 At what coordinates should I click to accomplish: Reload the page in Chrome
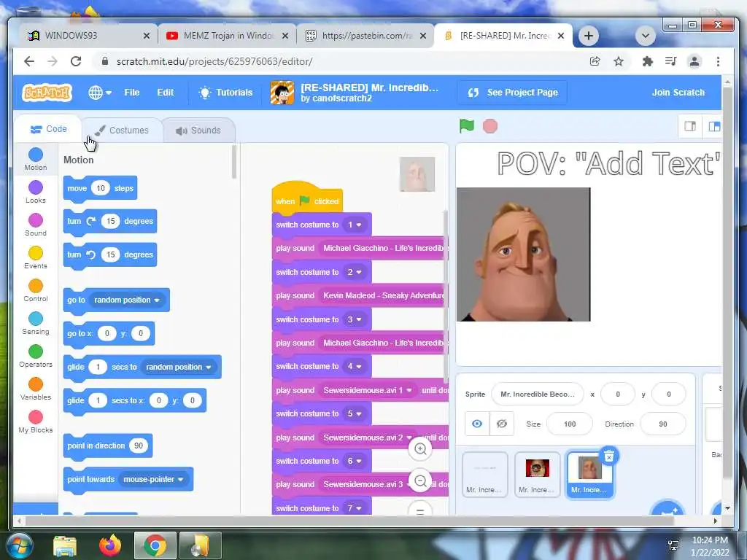(76, 61)
